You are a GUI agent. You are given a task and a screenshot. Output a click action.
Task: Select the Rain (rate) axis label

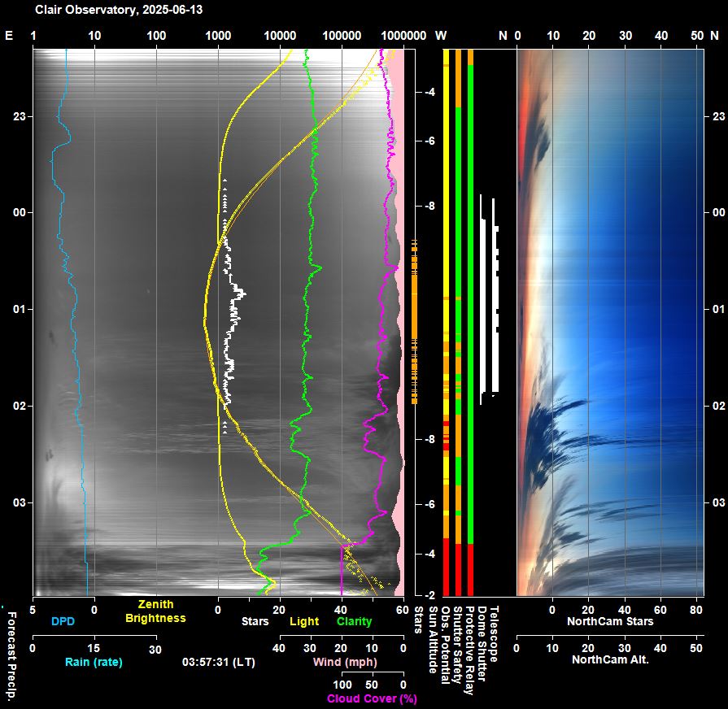click(94, 662)
